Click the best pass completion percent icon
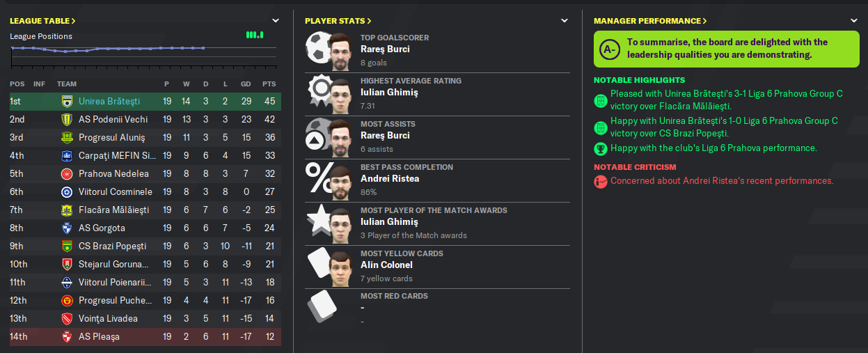The image size is (868, 353). (x=319, y=178)
